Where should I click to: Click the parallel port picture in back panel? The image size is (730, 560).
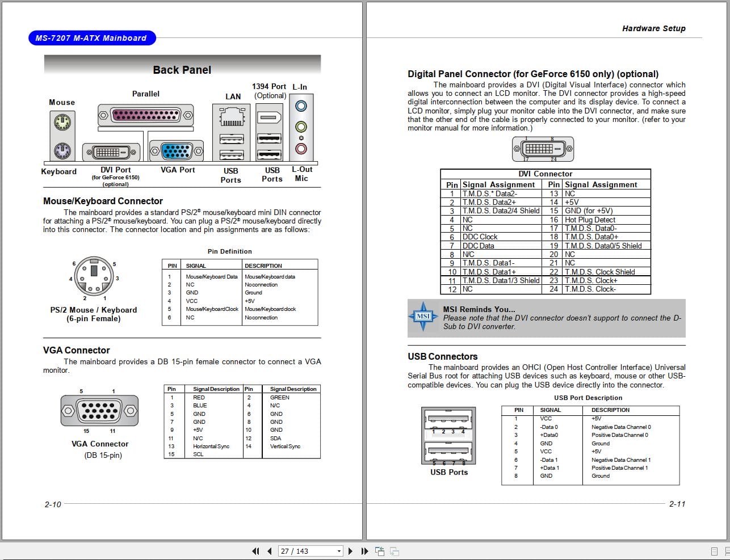point(146,116)
